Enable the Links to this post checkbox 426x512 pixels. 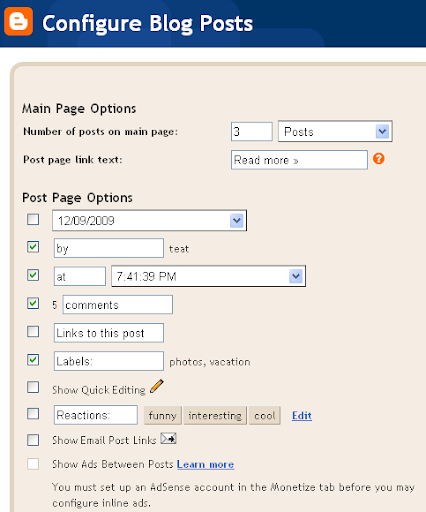(33, 332)
